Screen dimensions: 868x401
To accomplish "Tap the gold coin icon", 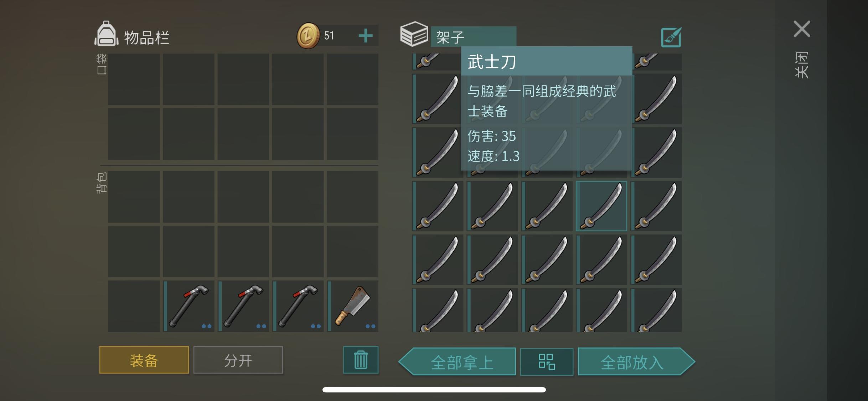I will [308, 36].
